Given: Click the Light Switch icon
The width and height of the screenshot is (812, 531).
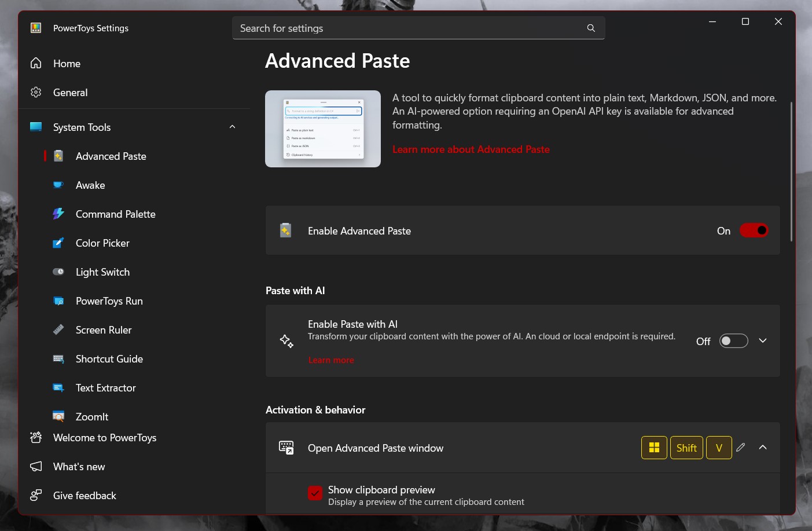Looking at the screenshot, I should pyautogui.click(x=58, y=272).
